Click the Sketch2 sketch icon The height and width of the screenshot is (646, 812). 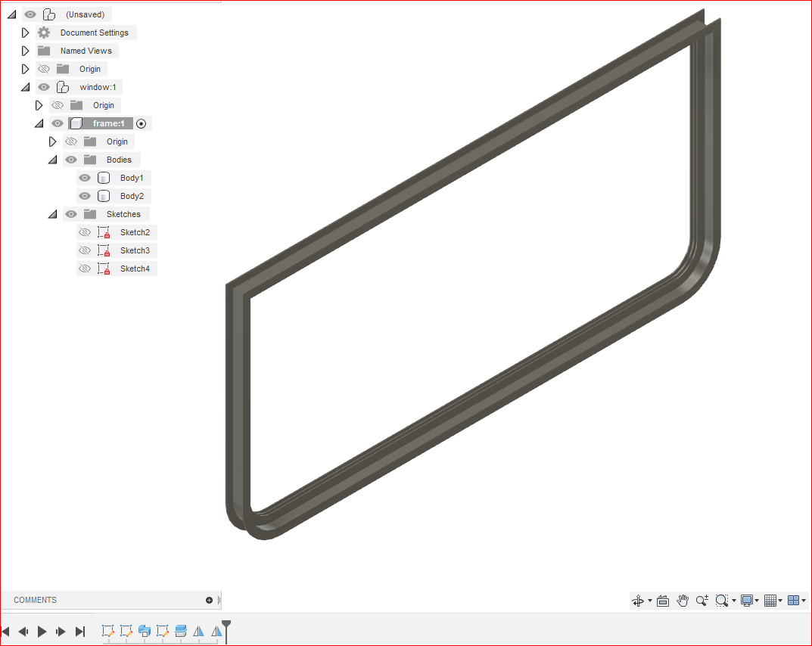(104, 232)
